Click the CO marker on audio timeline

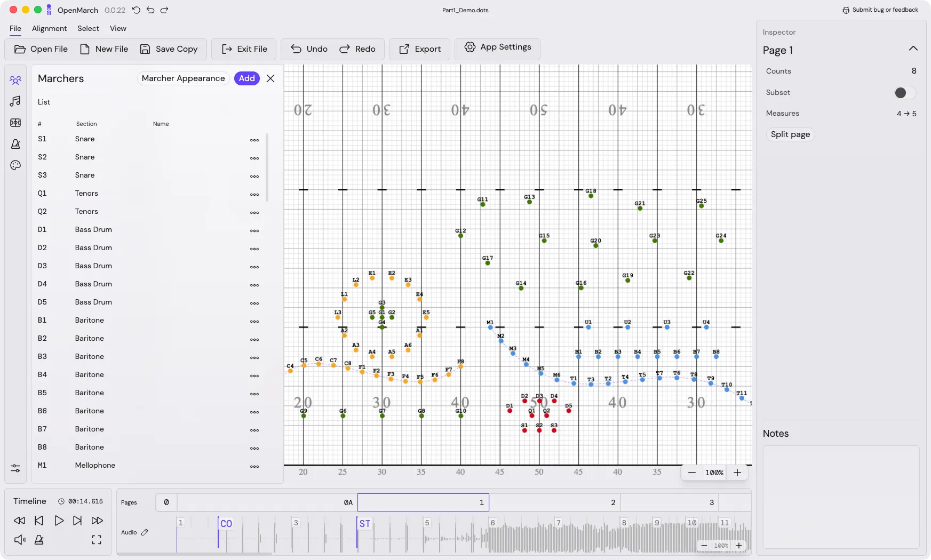[226, 524]
